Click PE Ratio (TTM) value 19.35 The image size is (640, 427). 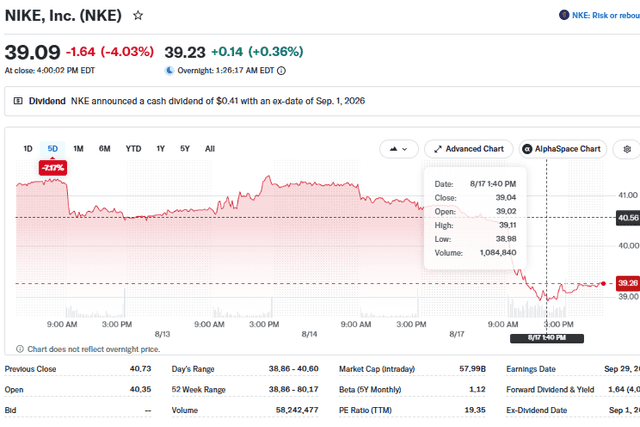475,410
